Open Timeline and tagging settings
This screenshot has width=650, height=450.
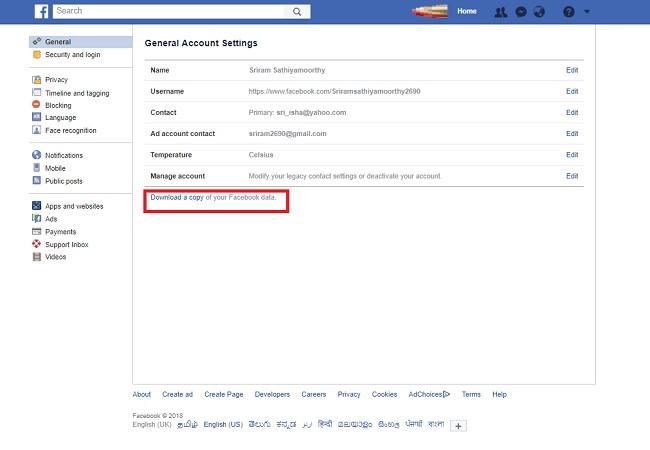[x=77, y=93]
